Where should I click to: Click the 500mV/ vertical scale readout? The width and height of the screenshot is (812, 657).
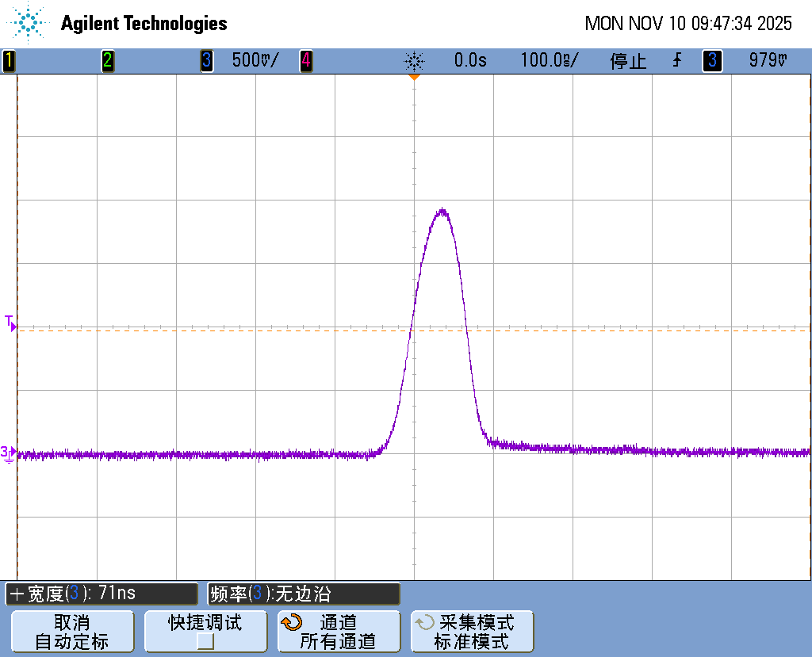tap(255, 61)
